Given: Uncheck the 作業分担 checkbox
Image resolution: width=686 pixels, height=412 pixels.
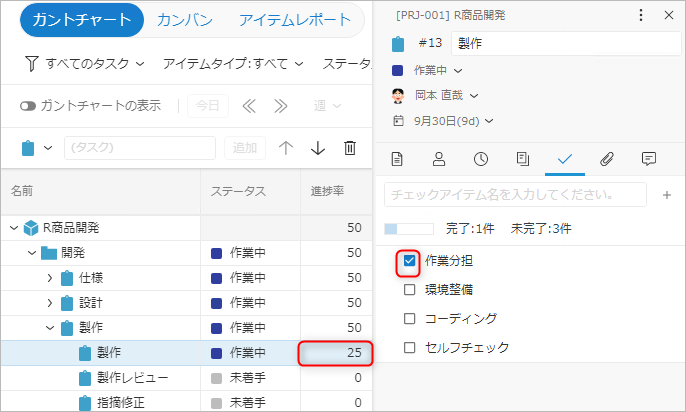Looking at the screenshot, I should click(409, 261).
